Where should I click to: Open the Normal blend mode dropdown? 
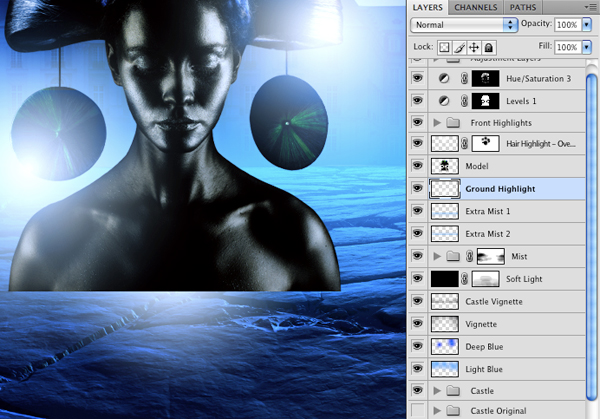[464, 25]
